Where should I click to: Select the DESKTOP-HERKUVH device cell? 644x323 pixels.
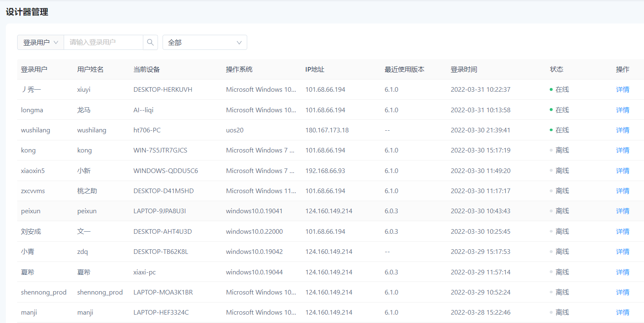tap(163, 90)
